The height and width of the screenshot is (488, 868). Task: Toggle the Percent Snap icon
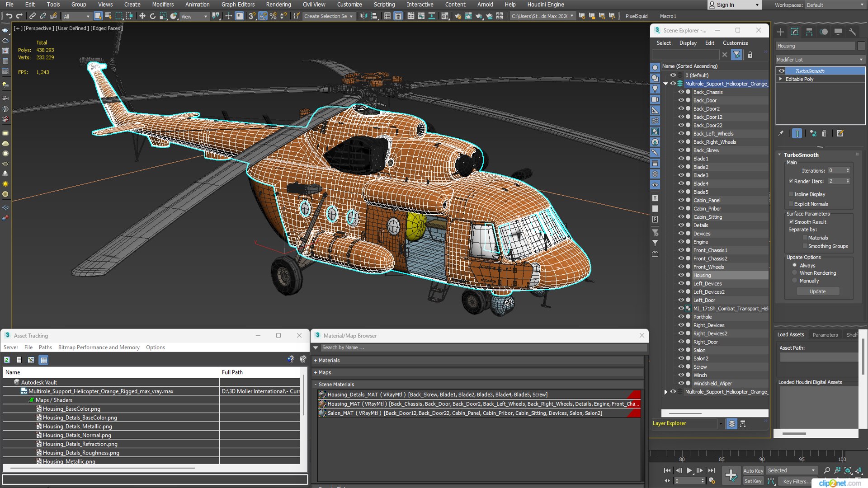point(273,16)
